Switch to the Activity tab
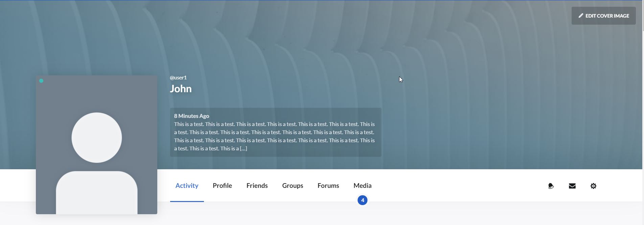644x225 pixels. click(187, 186)
